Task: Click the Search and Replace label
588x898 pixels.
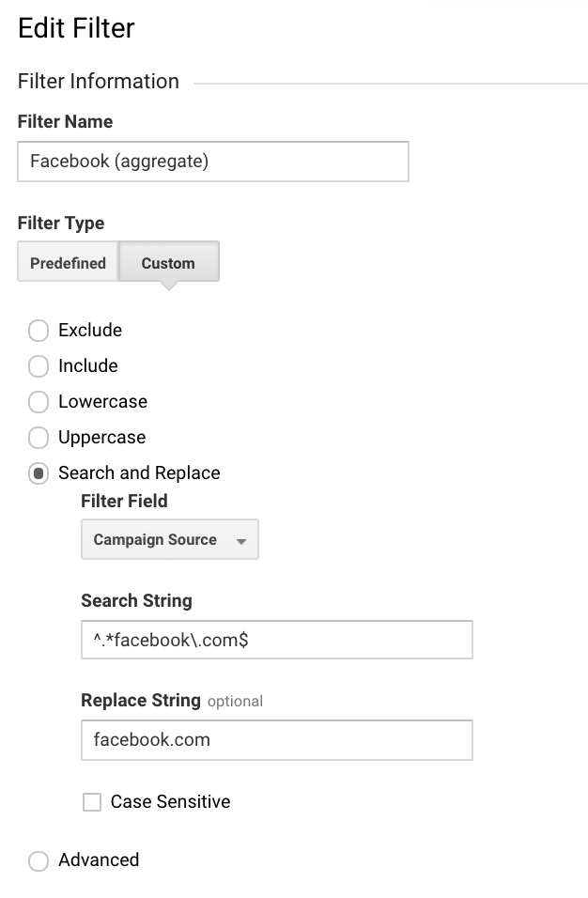Action: [x=139, y=473]
